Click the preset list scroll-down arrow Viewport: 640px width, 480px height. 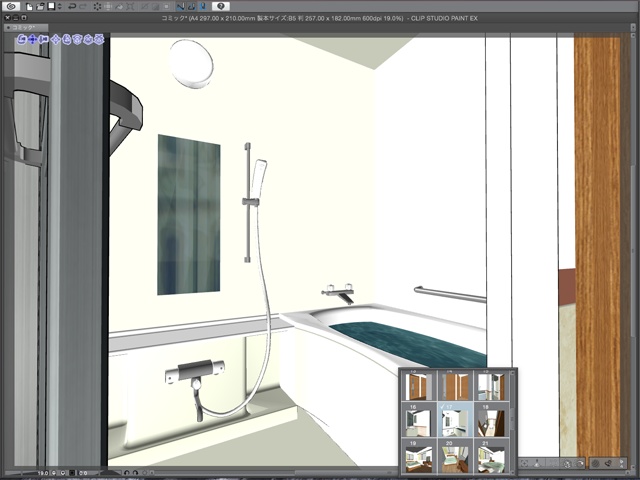point(513,471)
